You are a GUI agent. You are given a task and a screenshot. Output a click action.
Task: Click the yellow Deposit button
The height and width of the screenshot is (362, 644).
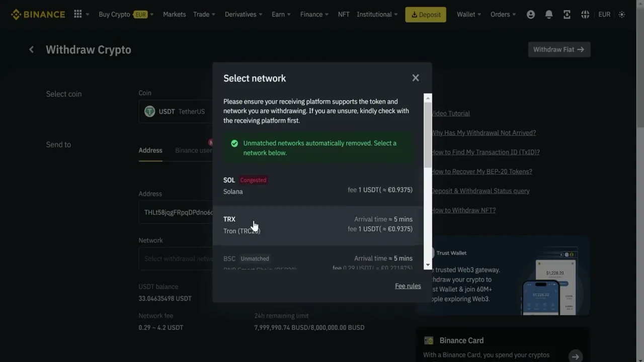(x=426, y=15)
